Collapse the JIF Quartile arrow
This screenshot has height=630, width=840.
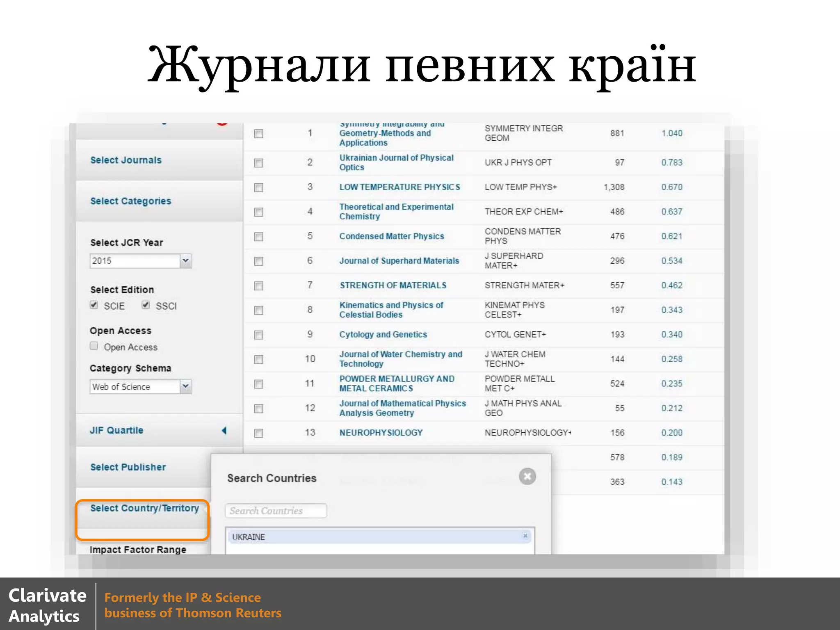coord(224,430)
